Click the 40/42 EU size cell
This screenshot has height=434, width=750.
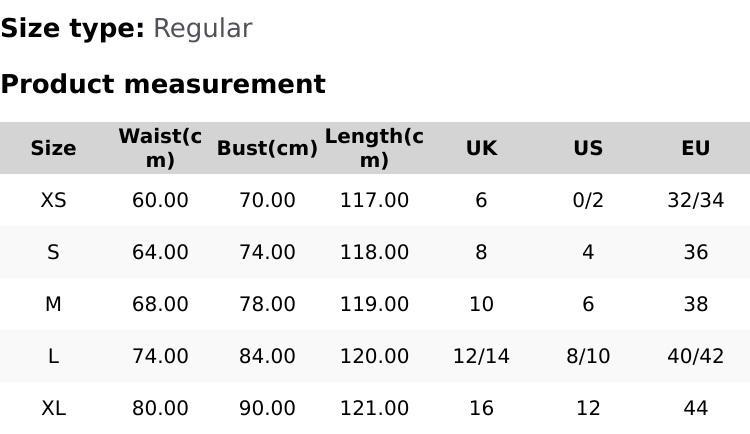click(696, 356)
